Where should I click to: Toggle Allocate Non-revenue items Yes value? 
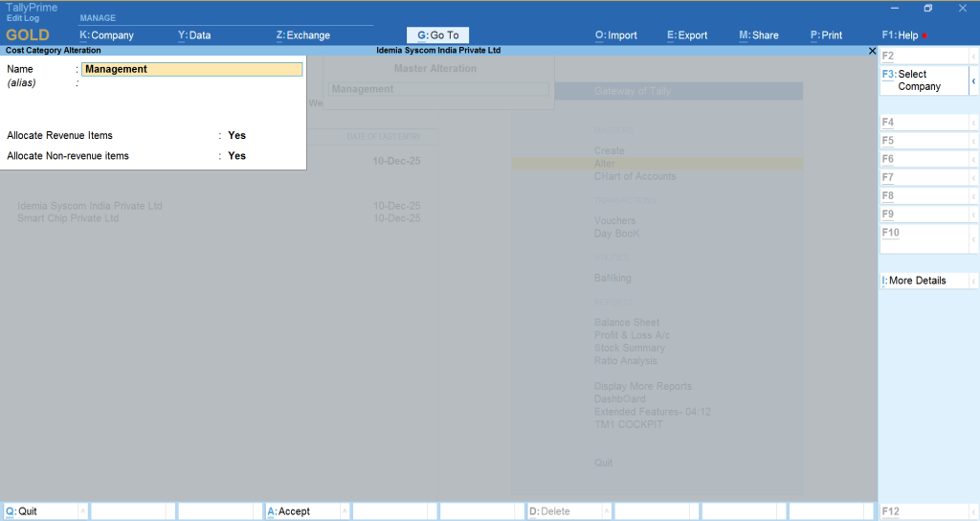coord(236,156)
